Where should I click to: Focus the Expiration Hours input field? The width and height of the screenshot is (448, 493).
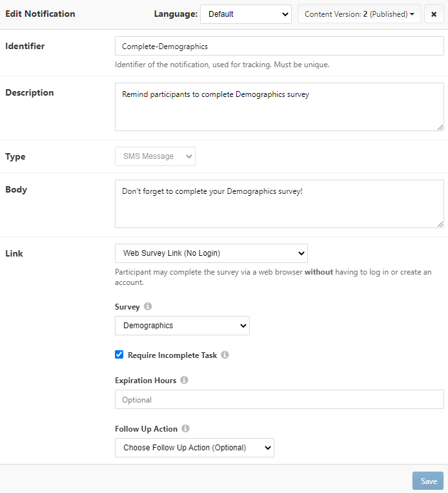[279, 400]
